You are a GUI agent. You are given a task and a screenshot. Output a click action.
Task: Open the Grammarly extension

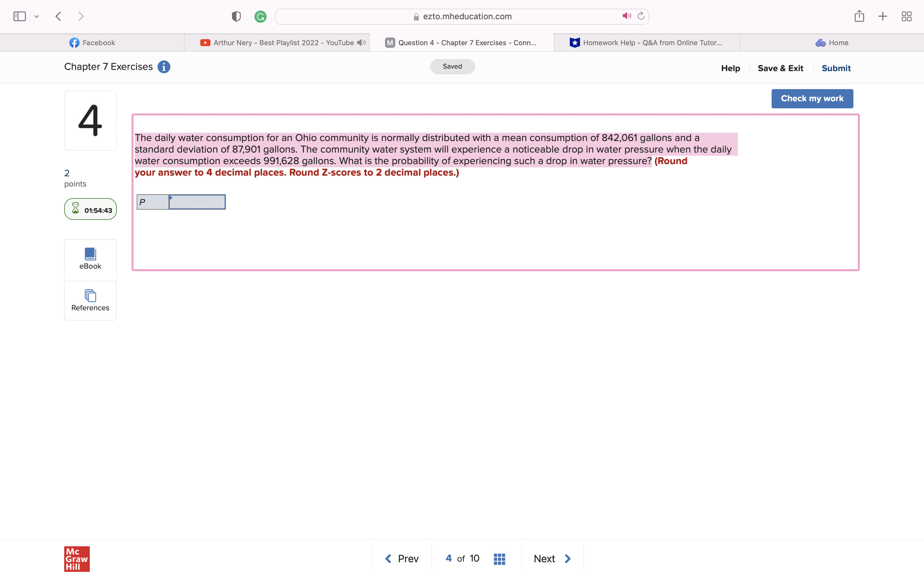pyautogui.click(x=261, y=16)
